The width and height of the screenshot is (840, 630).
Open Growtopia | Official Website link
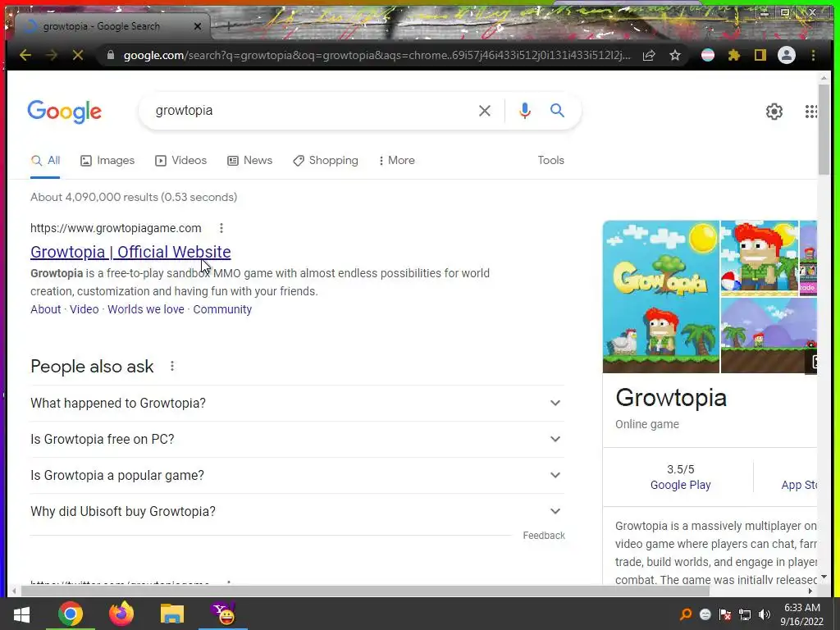pyautogui.click(x=130, y=252)
